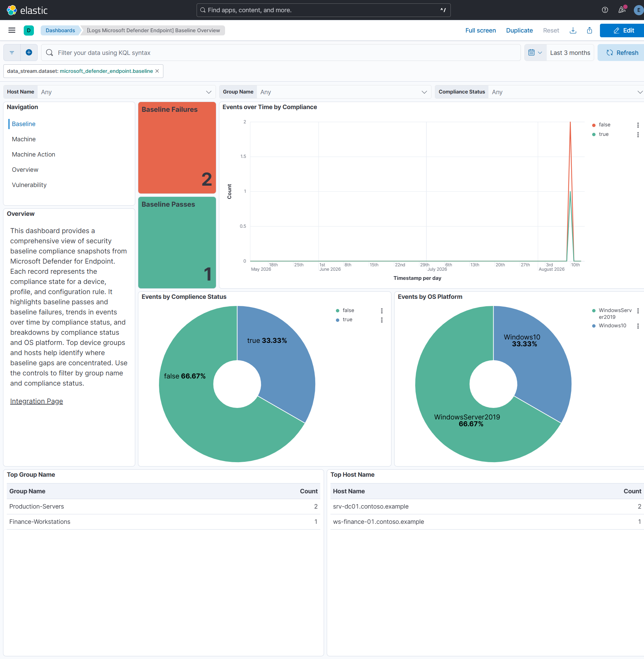Open the filter options menu icon
This screenshot has width=644, height=659.
(12, 53)
